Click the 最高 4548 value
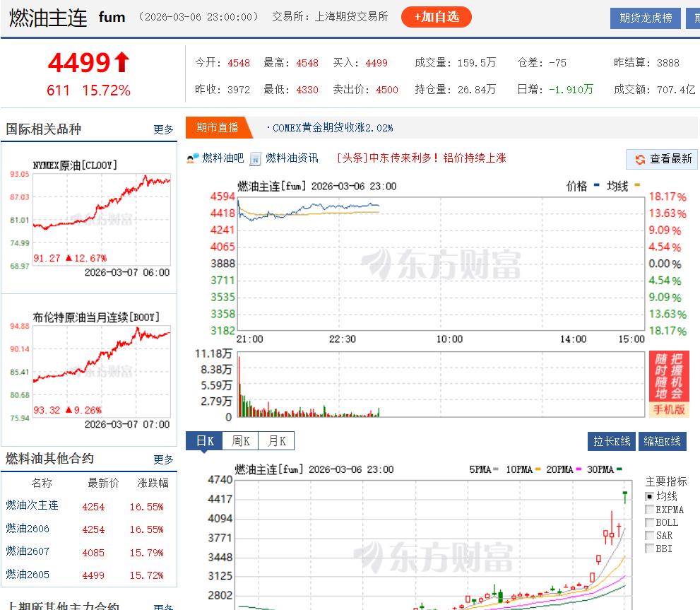Viewport: 700px width, 610px height. click(x=307, y=63)
